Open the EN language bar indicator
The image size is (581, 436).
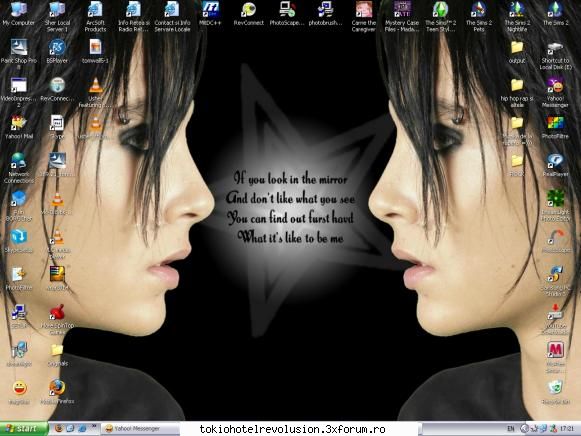tap(511, 429)
